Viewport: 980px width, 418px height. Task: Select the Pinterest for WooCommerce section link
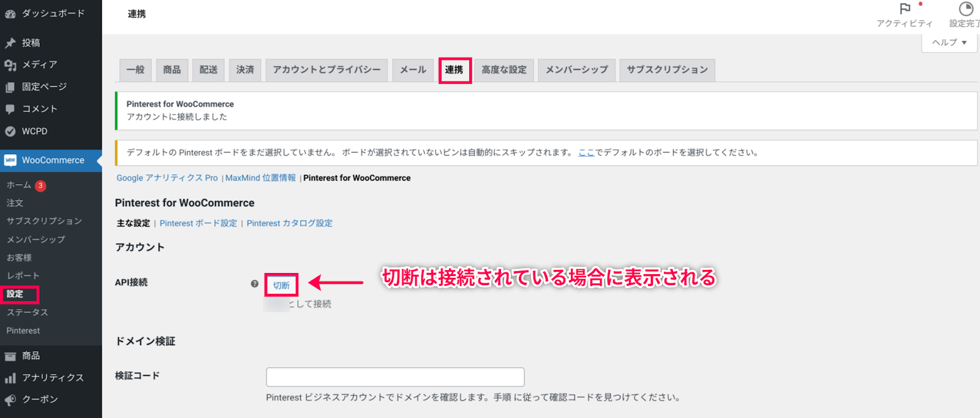pyautogui.click(x=357, y=178)
